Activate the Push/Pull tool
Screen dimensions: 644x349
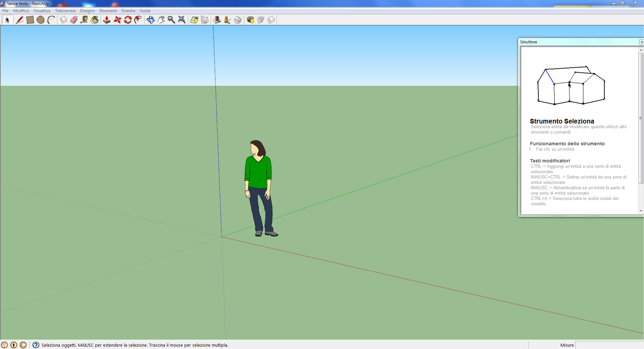(x=107, y=20)
